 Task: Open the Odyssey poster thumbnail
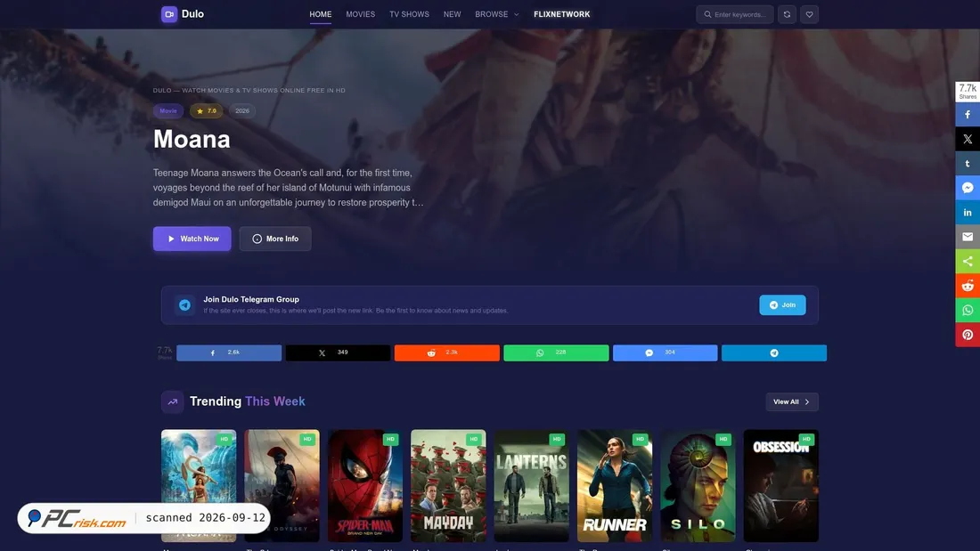coord(282,485)
